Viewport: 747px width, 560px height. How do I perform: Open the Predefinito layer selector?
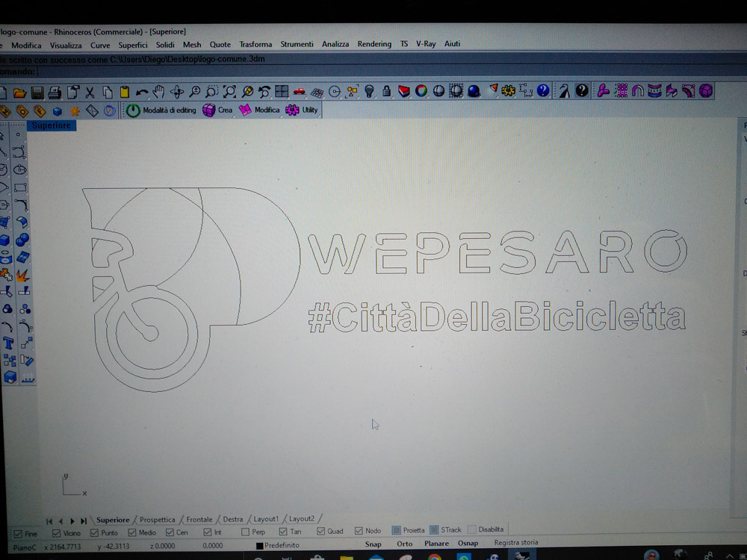(281, 545)
